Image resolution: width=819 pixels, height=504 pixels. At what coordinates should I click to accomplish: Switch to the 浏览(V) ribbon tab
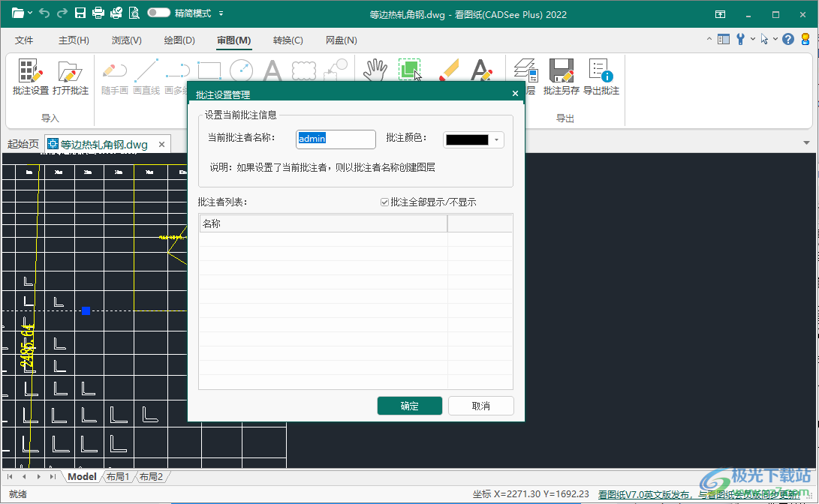click(126, 40)
